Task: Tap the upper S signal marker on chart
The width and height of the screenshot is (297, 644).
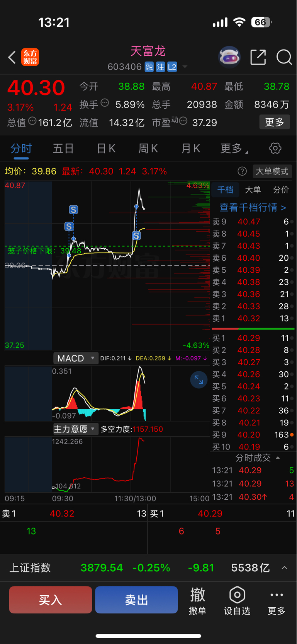Action: 73,210
